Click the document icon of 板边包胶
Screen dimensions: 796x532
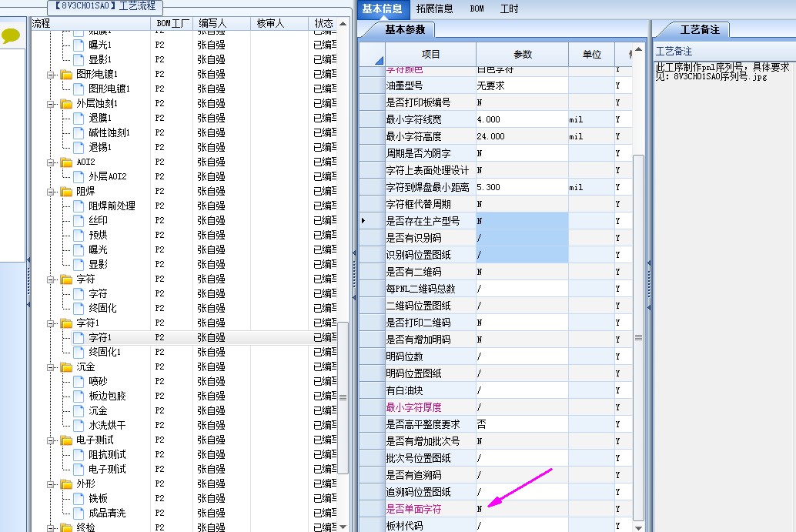pyautogui.click(x=79, y=396)
